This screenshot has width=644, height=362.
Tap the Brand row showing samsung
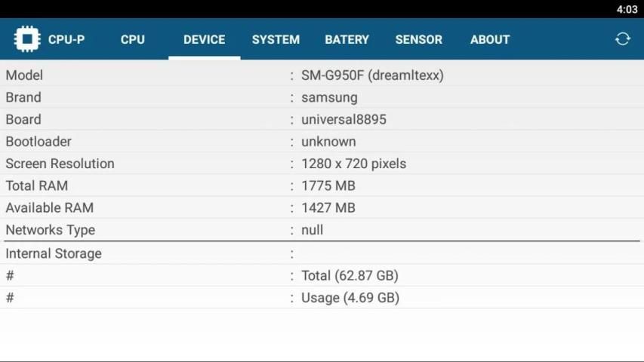pyautogui.click(x=322, y=97)
